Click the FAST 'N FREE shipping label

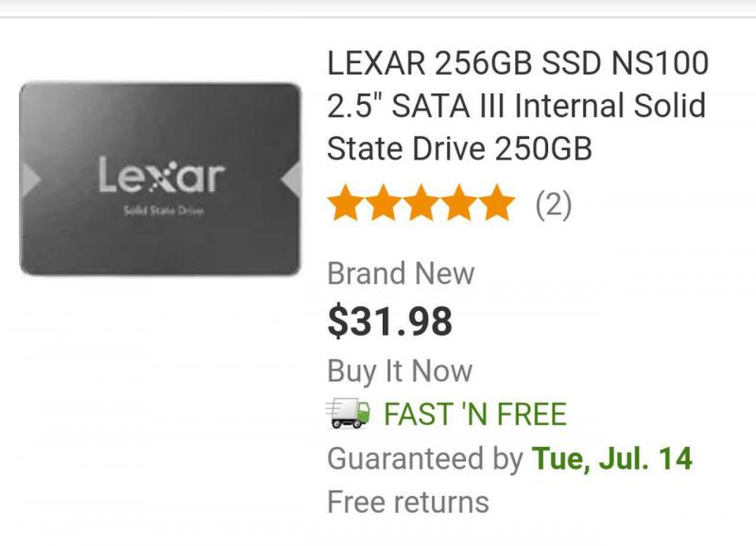point(474,414)
